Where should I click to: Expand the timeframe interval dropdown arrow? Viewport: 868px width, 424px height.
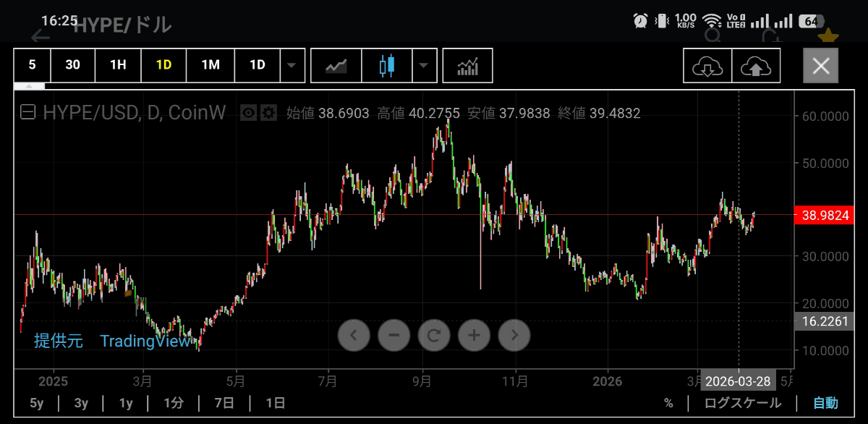coord(292,65)
